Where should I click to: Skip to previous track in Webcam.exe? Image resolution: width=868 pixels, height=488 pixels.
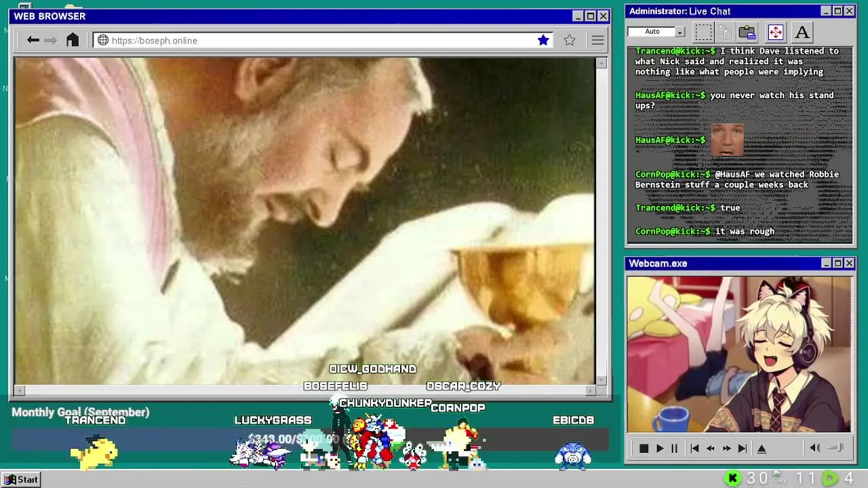[x=694, y=448]
